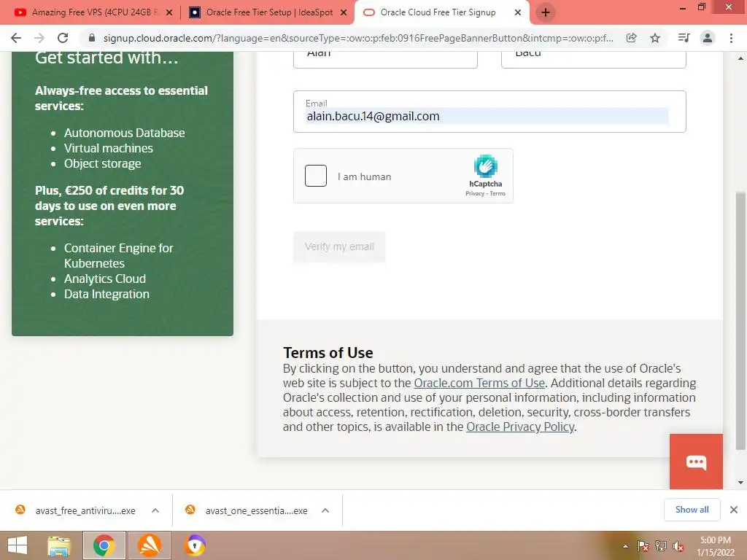Expand options for avast_one_essentia....exe download
Image resolution: width=747 pixels, height=560 pixels.
(325, 510)
